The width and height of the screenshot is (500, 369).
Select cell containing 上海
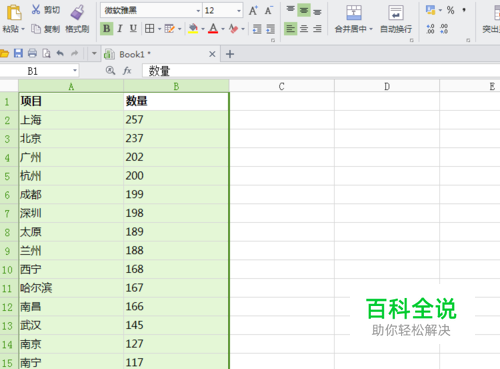71,120
